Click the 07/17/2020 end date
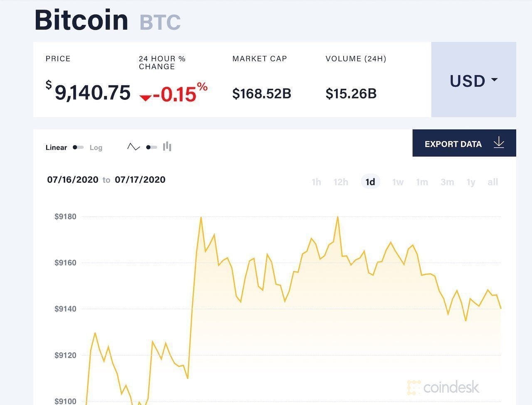The image size is (532, 405). pyautogui.click(x=140, y=180)
